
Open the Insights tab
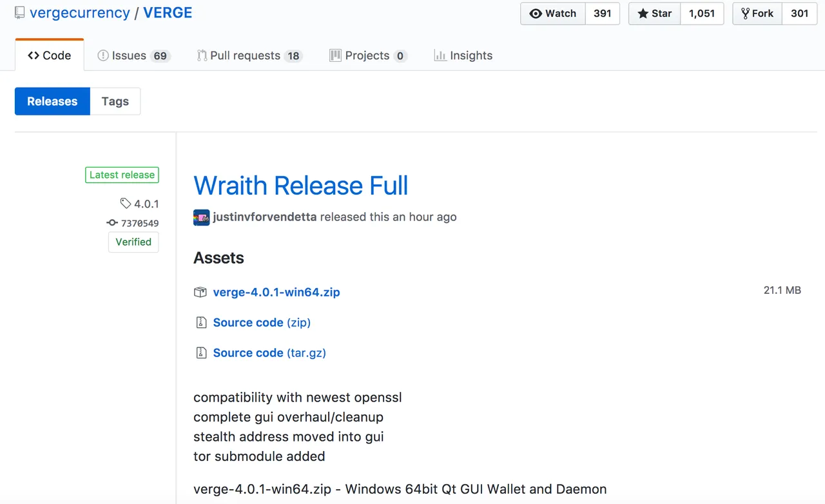pos(463,55)
